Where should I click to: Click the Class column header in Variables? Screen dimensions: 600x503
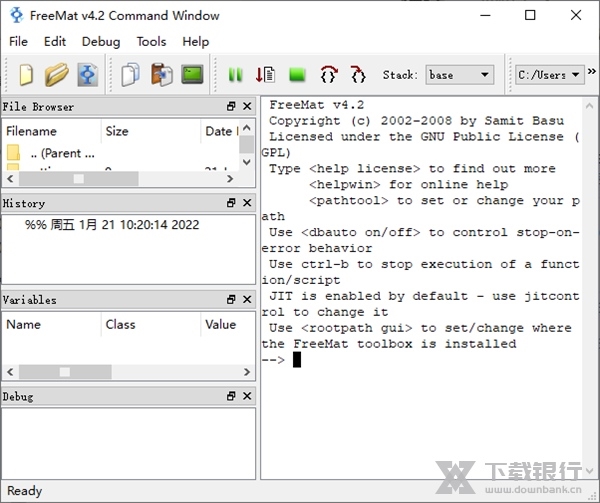(120, 324)
